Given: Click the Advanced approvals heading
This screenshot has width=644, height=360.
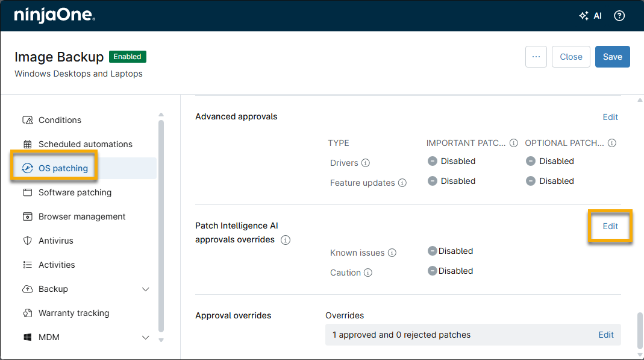Looking at the screenshot, I should click(x=236, y=117).
